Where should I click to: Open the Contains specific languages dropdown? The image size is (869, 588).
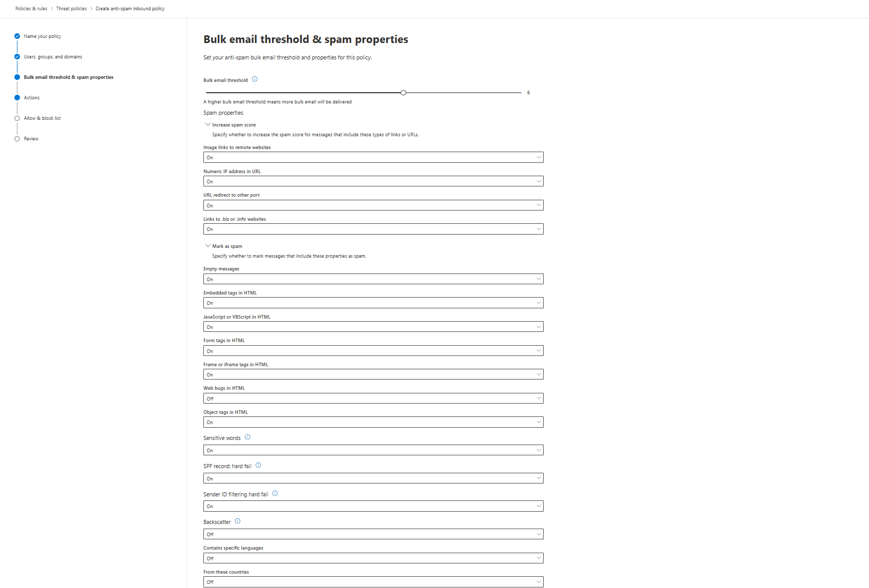click(x=373, y=558)
